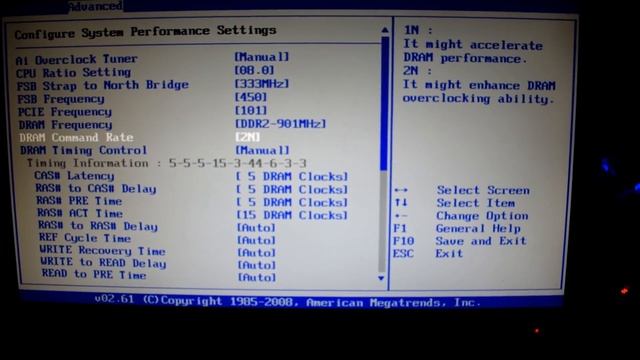Select READ to PRE Time label
This screenshot has width=640, height=360.
[94, 274]
